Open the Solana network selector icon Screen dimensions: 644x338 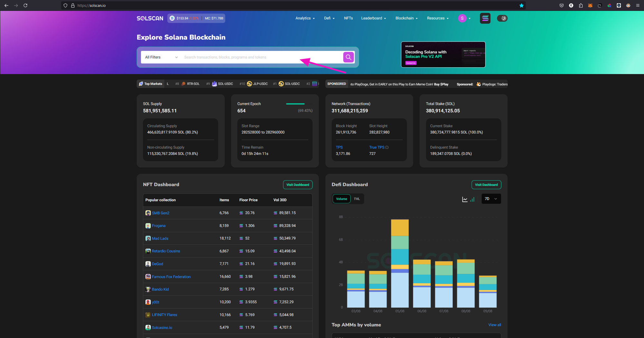tap(485, 18)
